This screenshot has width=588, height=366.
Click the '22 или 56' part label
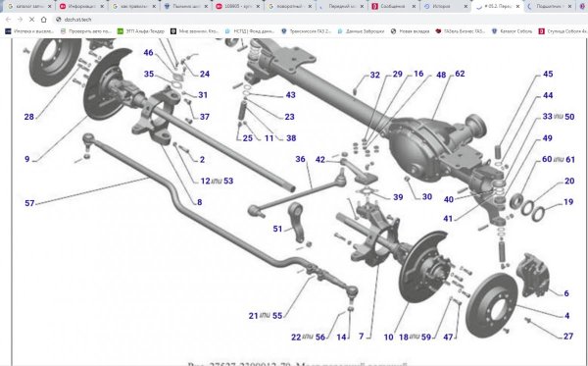[308, 338]
